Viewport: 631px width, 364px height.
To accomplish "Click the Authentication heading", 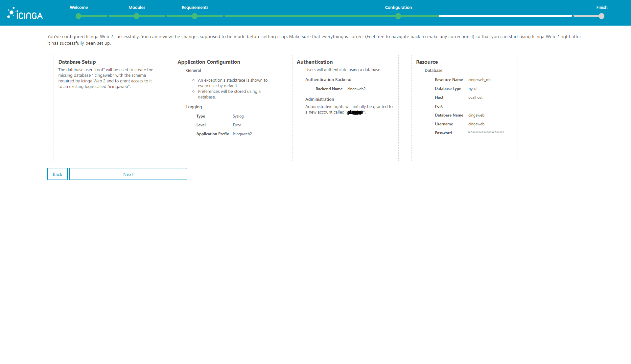I will pyautogui.click(x=315, y=62).
